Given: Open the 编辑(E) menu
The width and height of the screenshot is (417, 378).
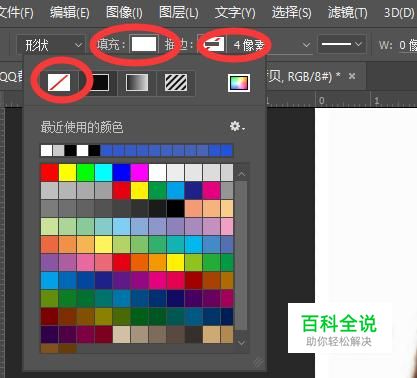Looking at the screenshot, I should pos(70,13).
